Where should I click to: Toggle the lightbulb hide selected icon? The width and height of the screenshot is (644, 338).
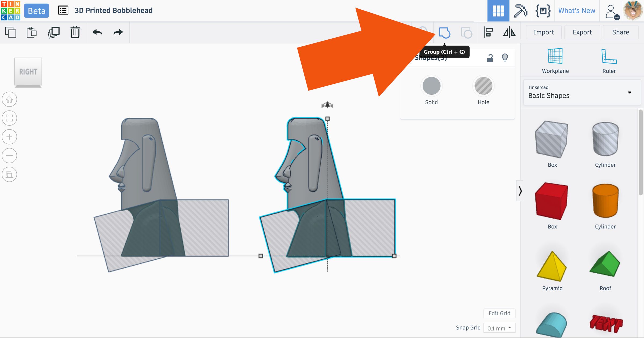(505, 58)
